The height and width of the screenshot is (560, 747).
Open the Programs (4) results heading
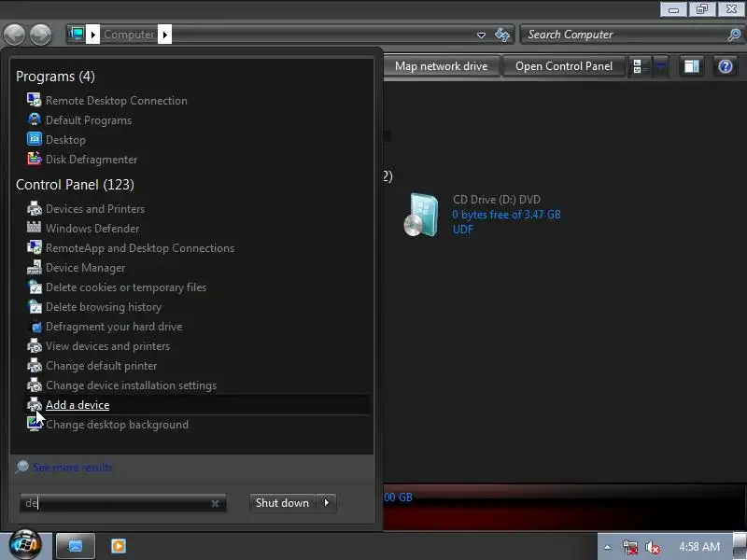[55, 77]
